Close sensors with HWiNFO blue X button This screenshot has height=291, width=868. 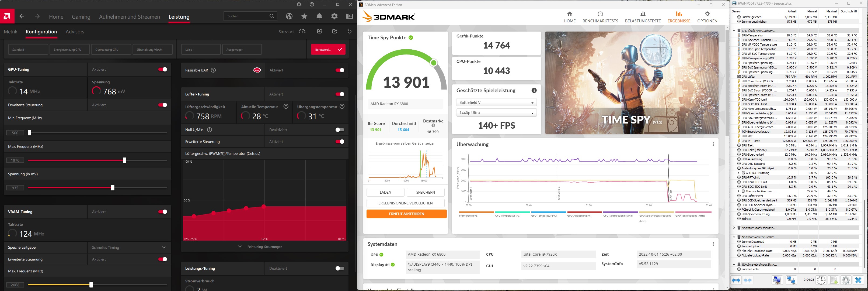858,280
